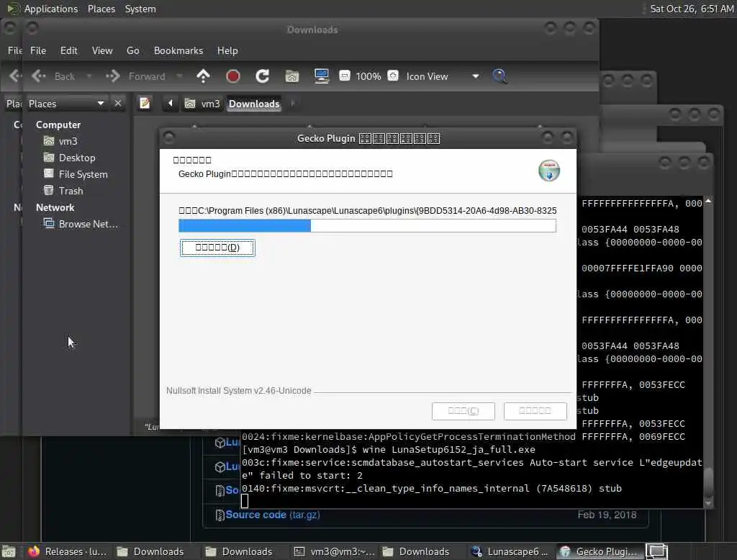
Task: Click the installer progress bar
Action: pyautogui.click(x=367, y=226)
